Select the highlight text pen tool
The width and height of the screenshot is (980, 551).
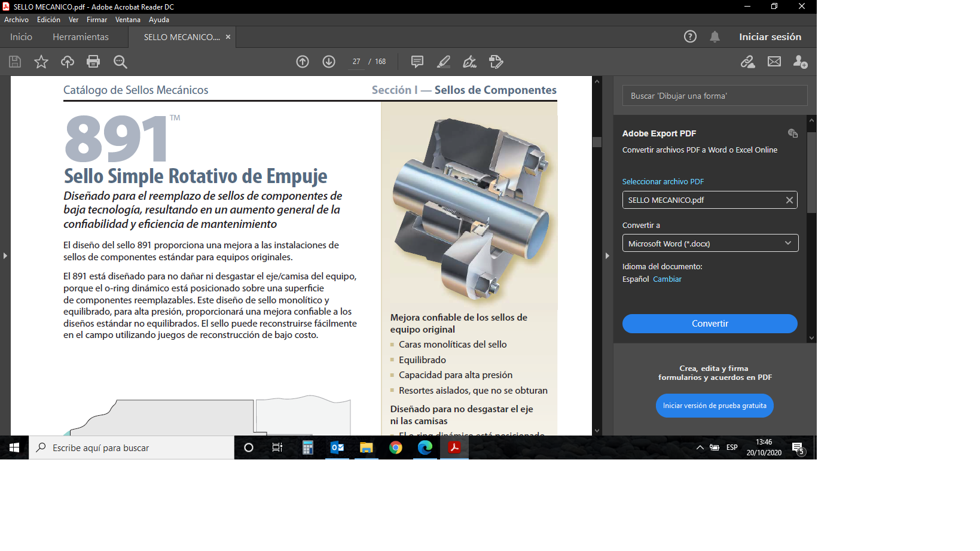pyautogui.click(x=444, y=62)
